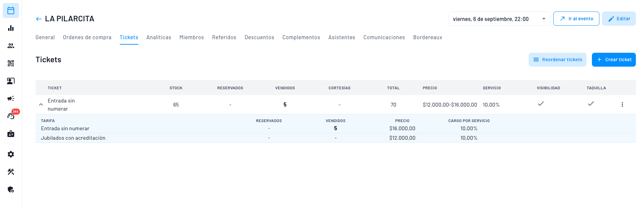644x208 pixels.
Task: Click the VENDIDOS column header in ticket table
Action: pyautogui.click(x=285, y=88)
